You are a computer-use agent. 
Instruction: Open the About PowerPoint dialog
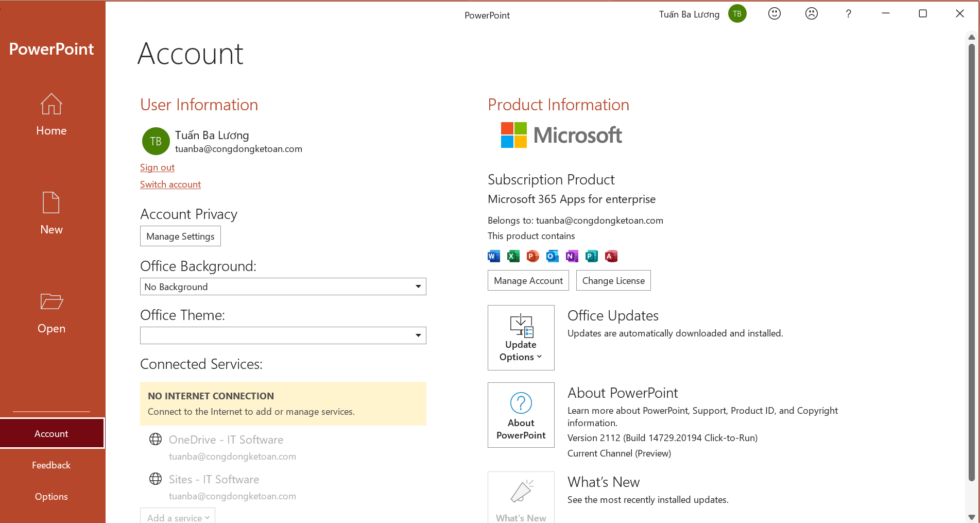521,415
